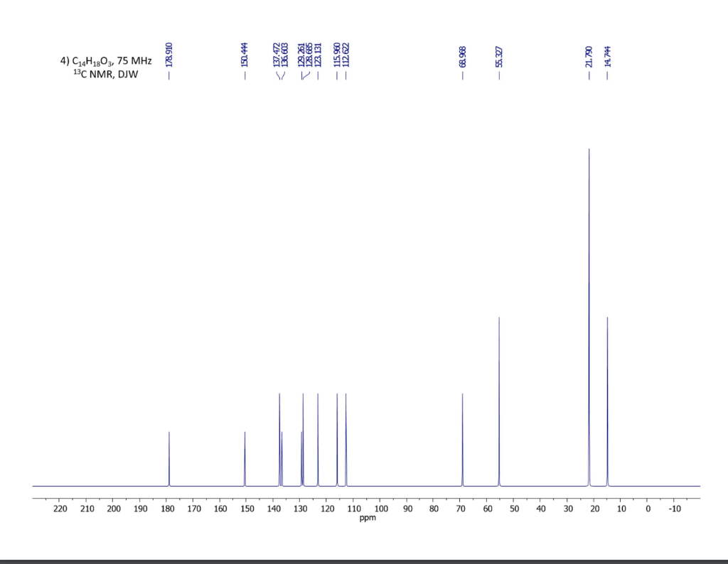Click the 136.603 ppm peak label
Screen dimensions: 728x564
click(284, 55)
